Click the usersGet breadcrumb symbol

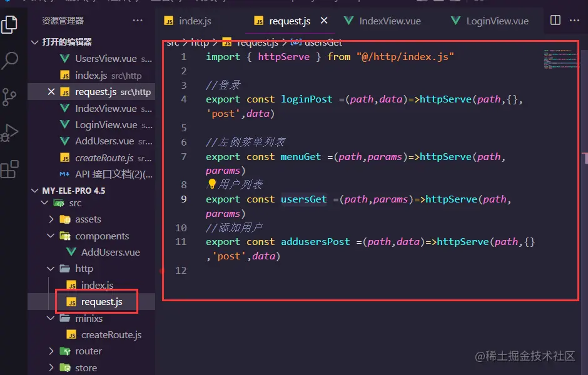click(x=323, y=42)
